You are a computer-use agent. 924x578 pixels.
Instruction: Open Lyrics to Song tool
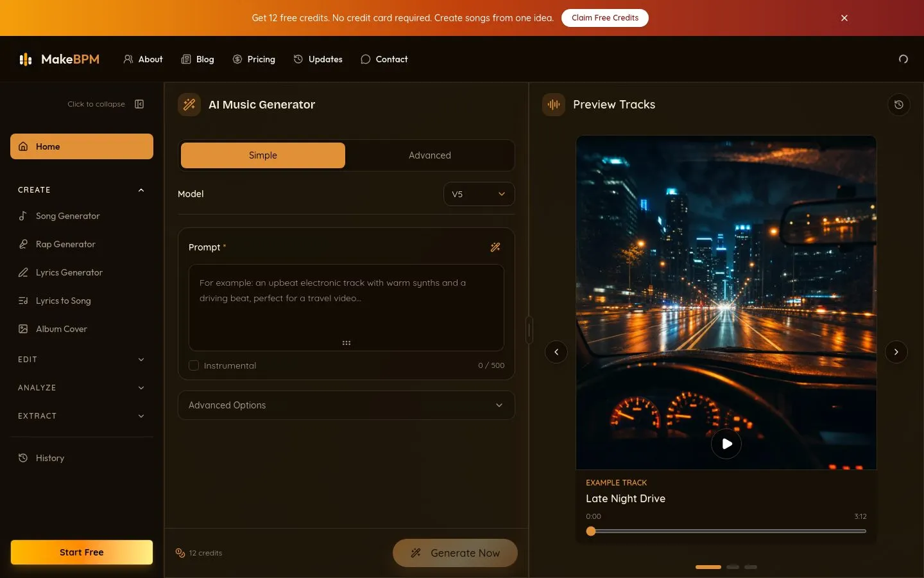click(x=81, y=301)
